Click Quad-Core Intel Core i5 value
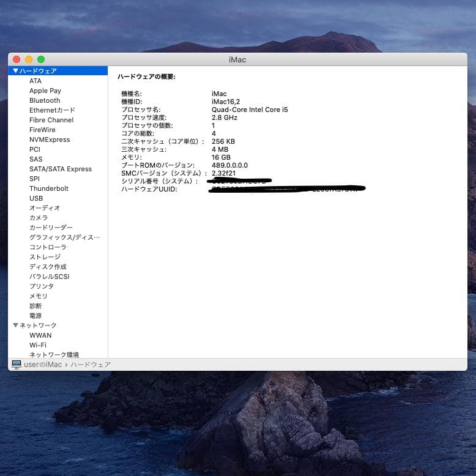This screenshot has width=476, height=476. tap(250, 110)
